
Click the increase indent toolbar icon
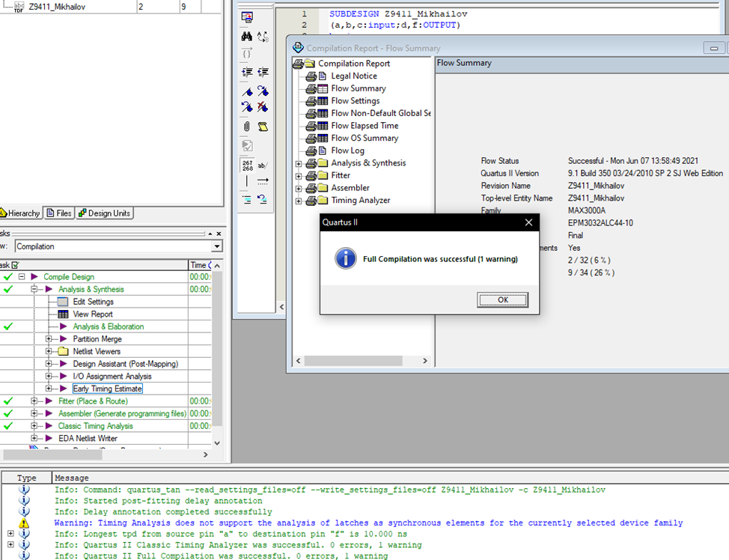point(247,72)
